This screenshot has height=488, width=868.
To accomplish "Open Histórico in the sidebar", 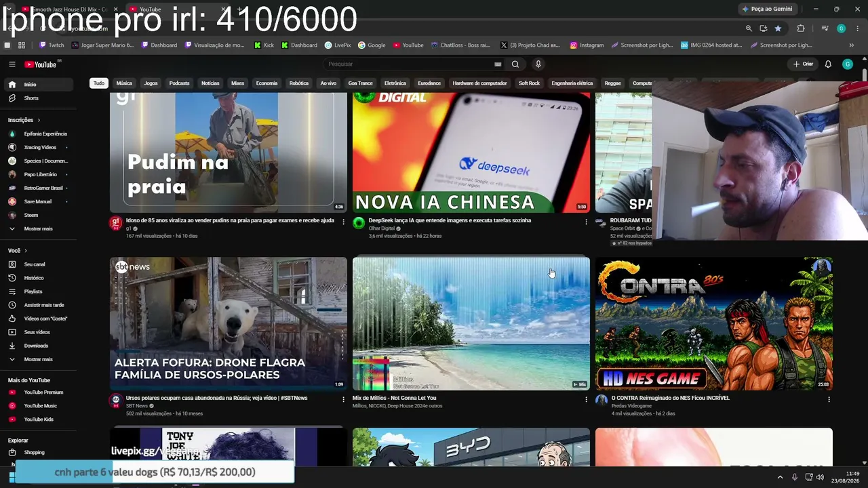I will coord(37,278).
